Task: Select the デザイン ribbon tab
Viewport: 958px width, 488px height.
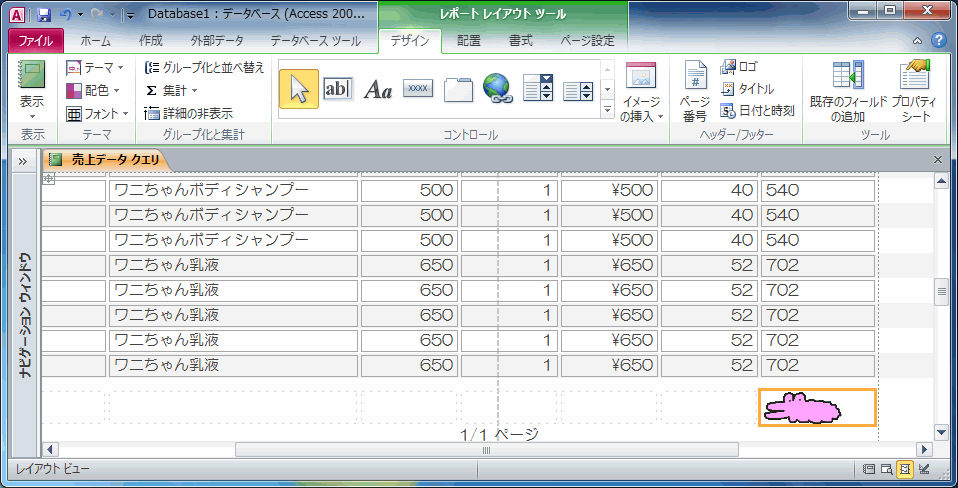Action: click(409, 41)
